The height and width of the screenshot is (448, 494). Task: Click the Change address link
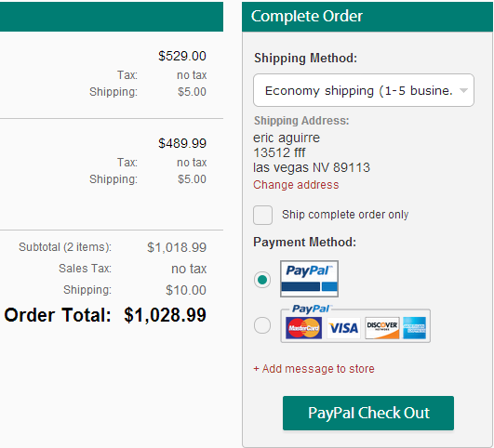click(296, 185)
